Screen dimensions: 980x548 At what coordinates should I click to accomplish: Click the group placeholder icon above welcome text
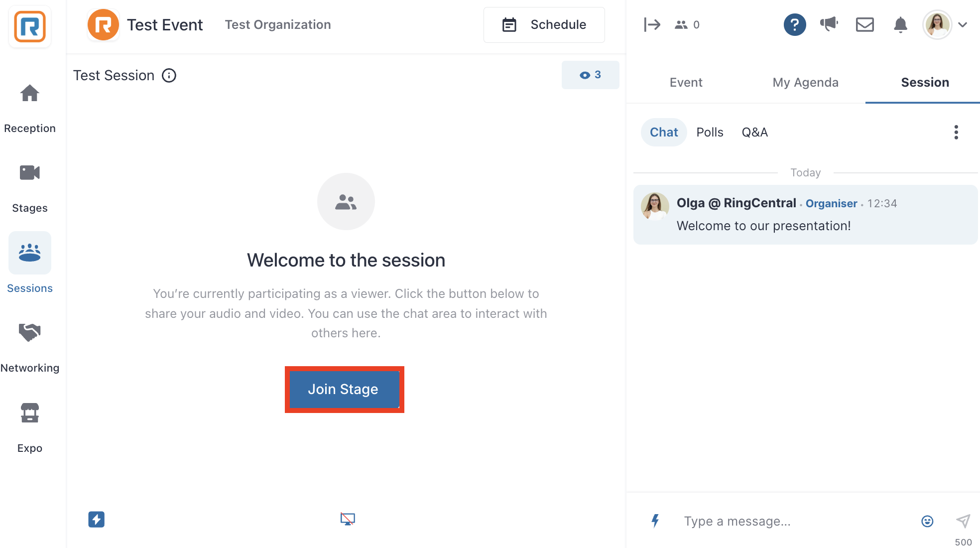[x=346, y=201]
